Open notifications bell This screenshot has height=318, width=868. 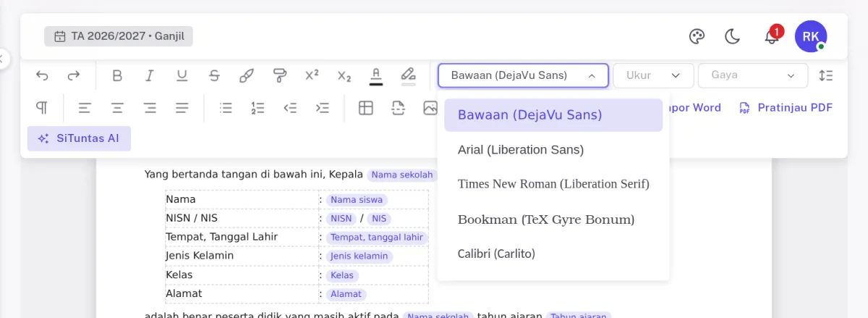pyautogui.click(x=772, y=36)
